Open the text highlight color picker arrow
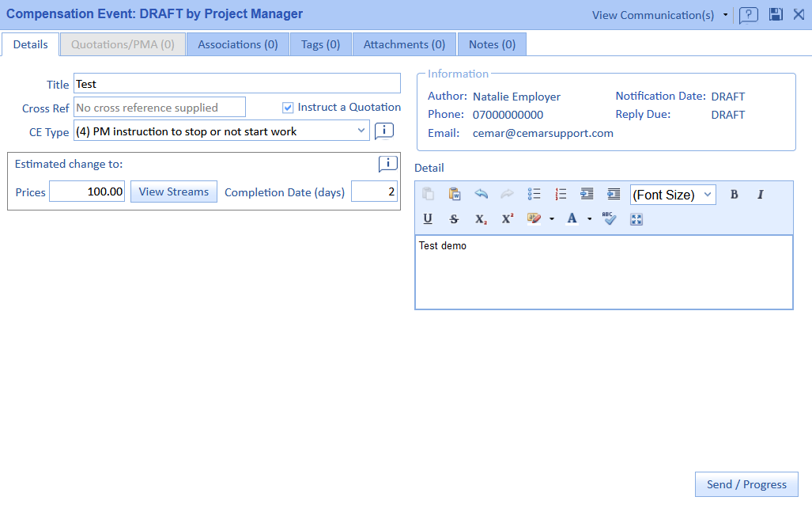This screenshot has height=512, width=812. pyautogui.click(x=551, y=219)
